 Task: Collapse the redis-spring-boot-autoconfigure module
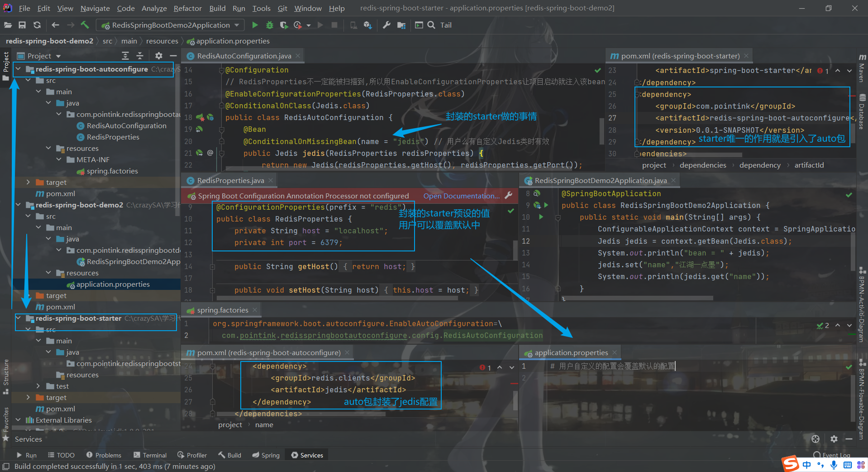(18, 69)
